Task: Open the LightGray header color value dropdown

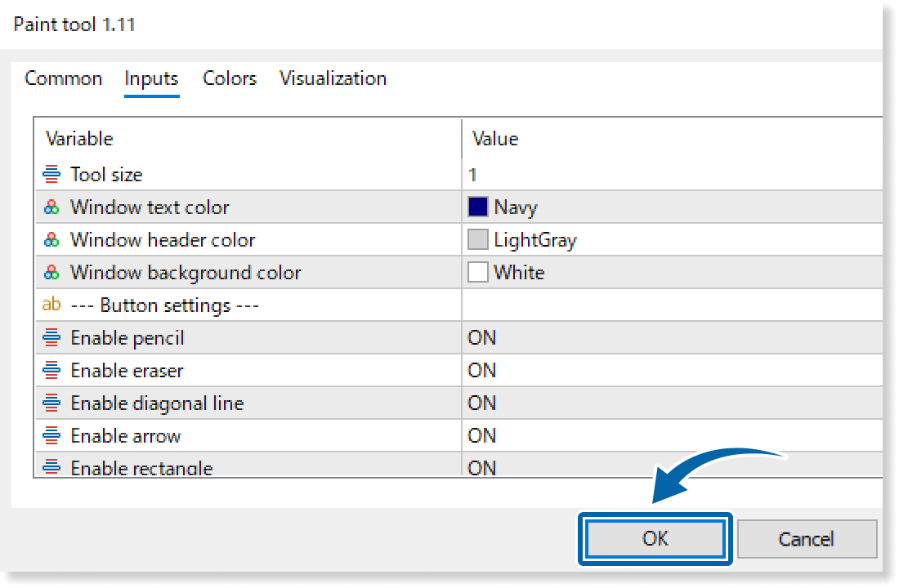Action: pos(534,240)
